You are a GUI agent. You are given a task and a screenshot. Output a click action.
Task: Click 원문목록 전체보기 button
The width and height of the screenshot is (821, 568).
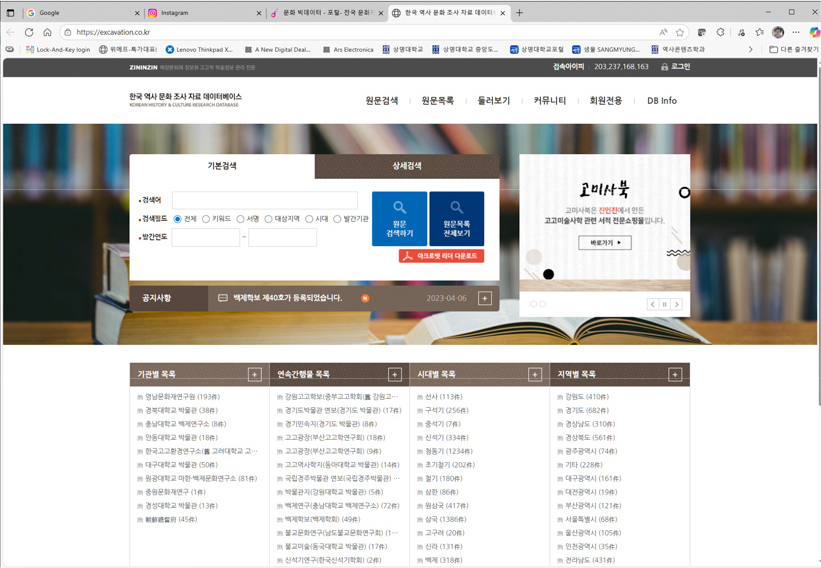point(457,219)
